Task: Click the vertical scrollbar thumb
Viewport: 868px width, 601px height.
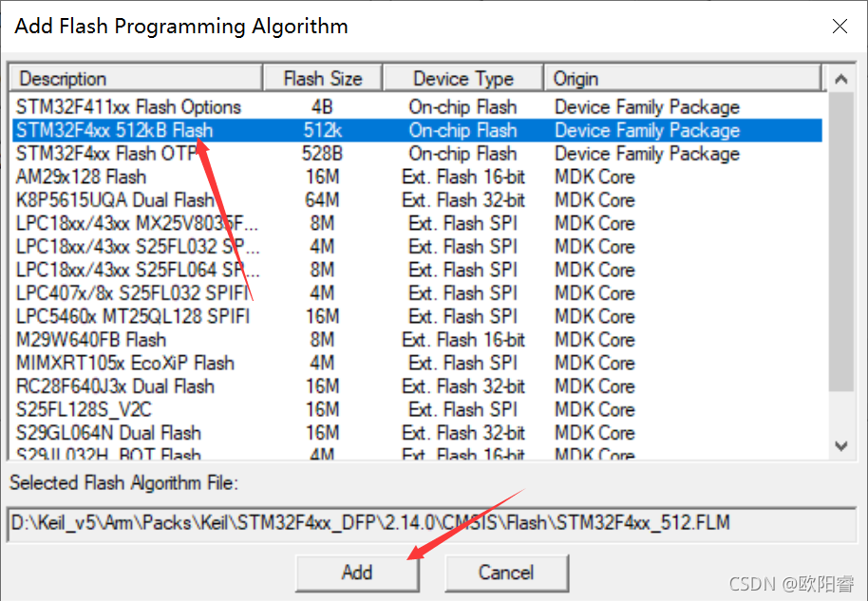Action: tap(840, 242)
